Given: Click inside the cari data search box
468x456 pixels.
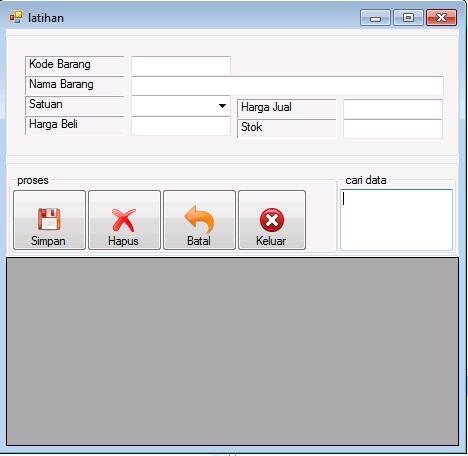Looking at the screenshot, I should [x=396, y=220].
